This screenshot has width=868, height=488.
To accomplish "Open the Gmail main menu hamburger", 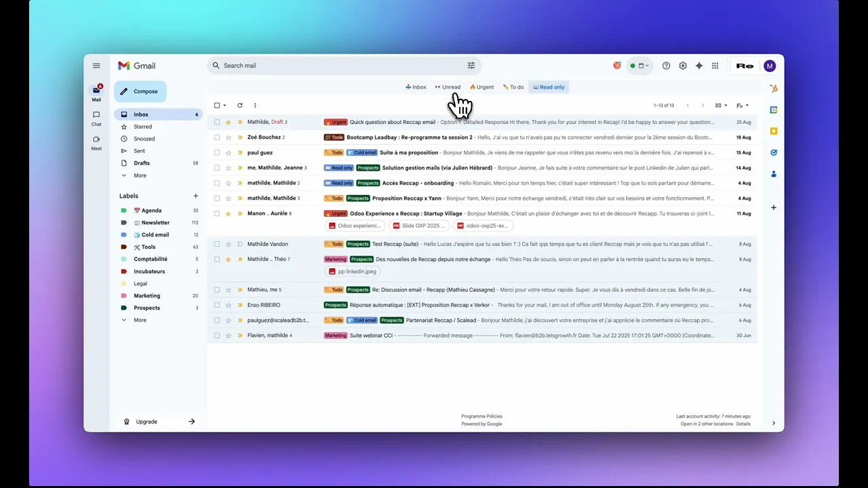I will point(96,66).
